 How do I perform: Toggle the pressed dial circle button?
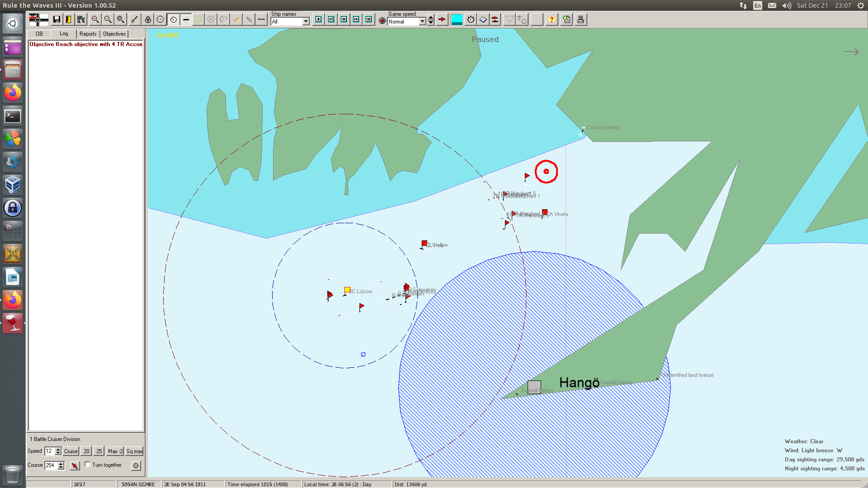[x=173, y=19]
